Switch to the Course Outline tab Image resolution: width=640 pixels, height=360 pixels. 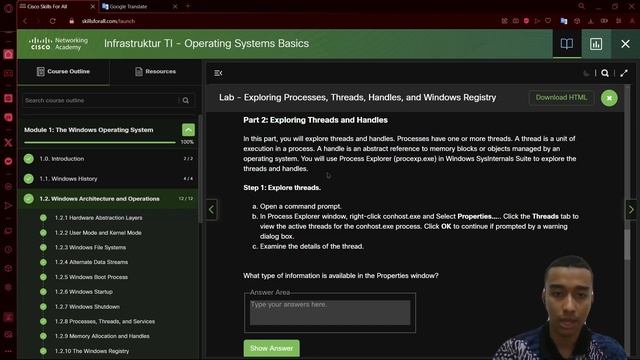tap(63, 71)
